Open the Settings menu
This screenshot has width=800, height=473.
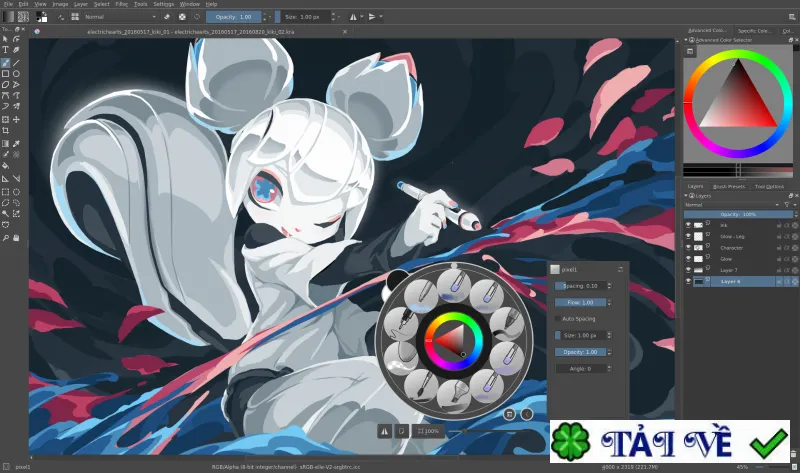click(x=164, y=4)
